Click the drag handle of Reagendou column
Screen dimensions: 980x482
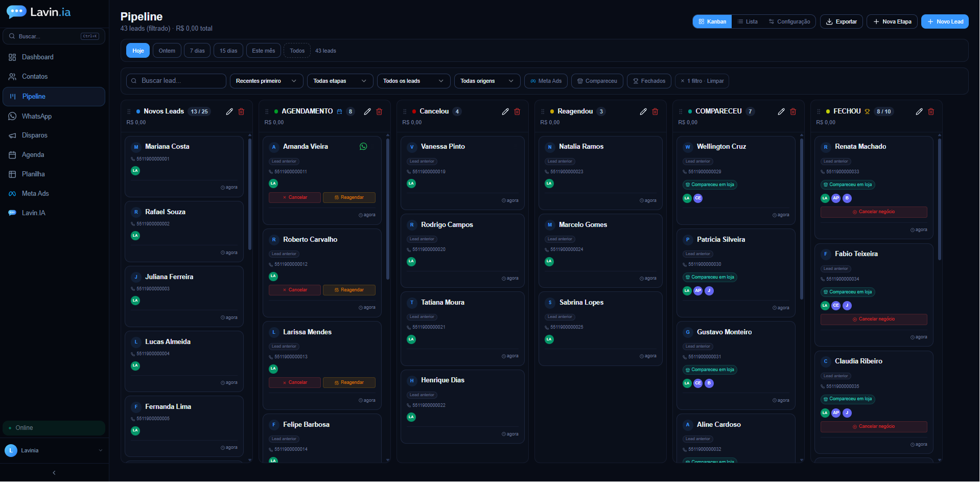543,111
